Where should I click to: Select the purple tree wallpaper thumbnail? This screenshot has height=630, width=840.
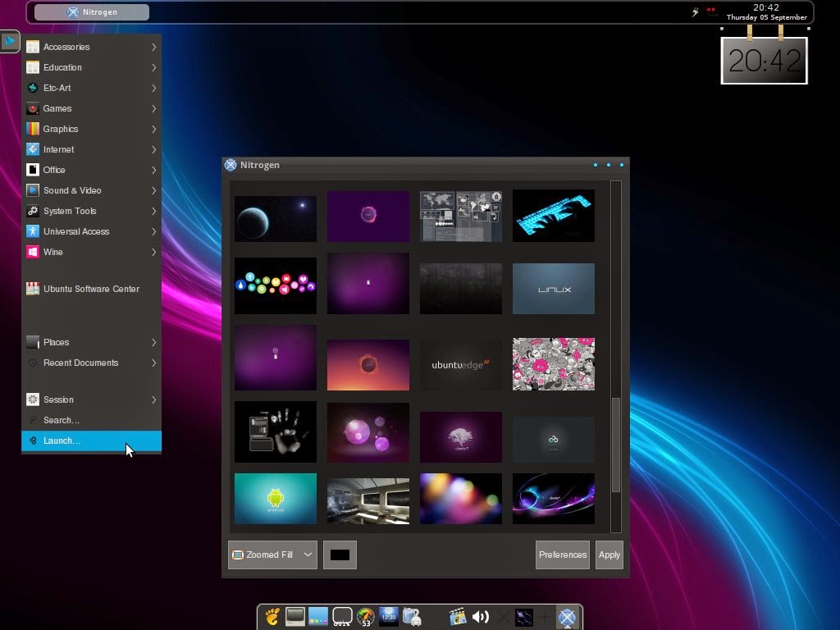click(461, 437)
